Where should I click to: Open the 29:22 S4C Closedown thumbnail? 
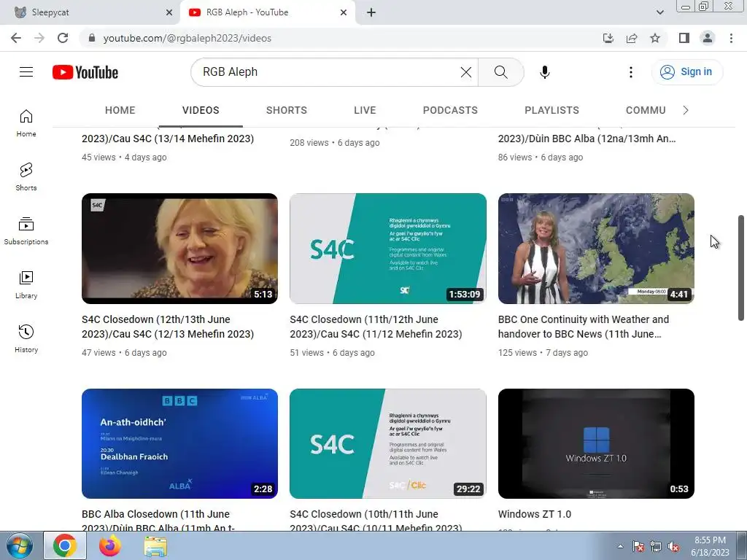[x=388, y=444]
